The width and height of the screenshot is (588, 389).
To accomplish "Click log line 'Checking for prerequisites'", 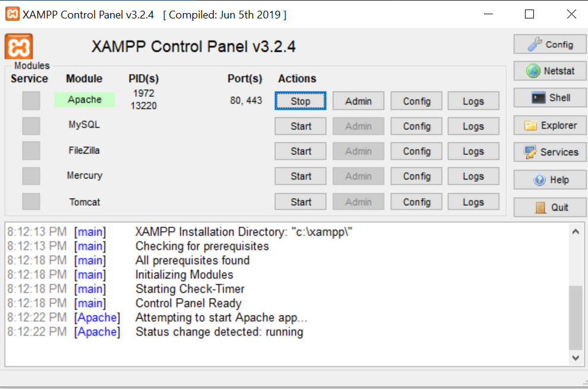I will 202,246.
